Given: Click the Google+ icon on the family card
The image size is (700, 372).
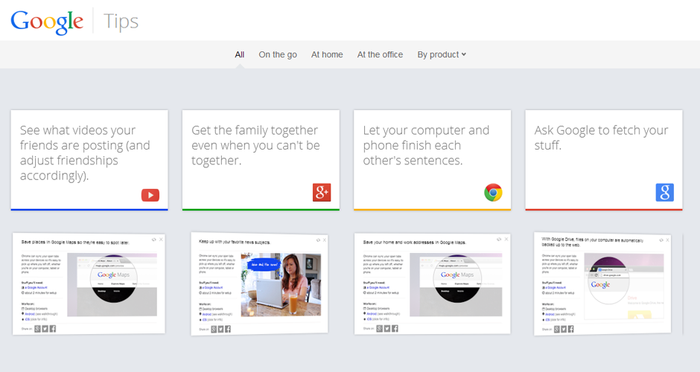Looking at the screenshot, I should point(322,192).
